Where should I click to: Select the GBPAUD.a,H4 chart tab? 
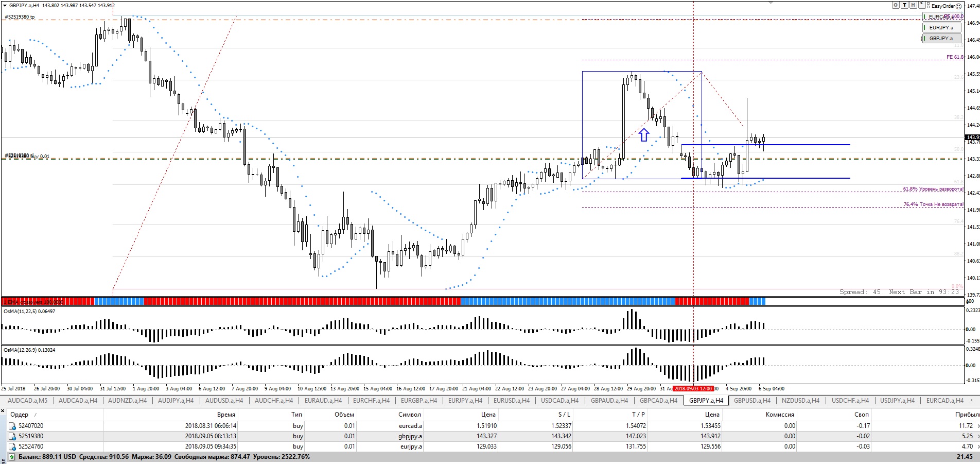(609, 401)
